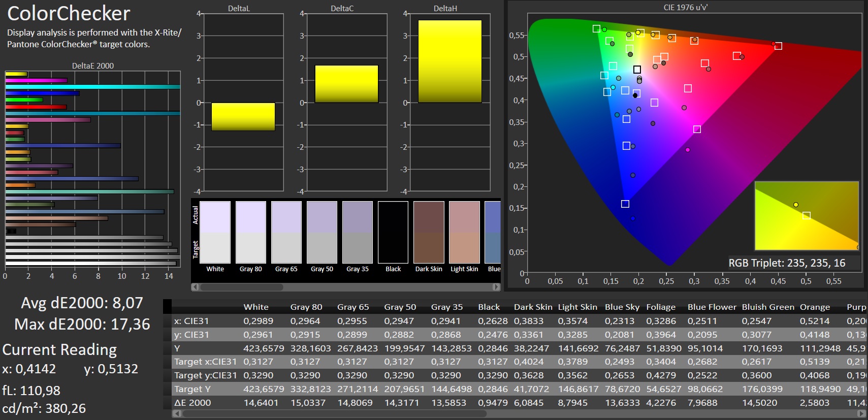The height and width of the screenshot is (420, 868).
Task: Click the Bluish Green column header
Action: (x=768, y=307)
